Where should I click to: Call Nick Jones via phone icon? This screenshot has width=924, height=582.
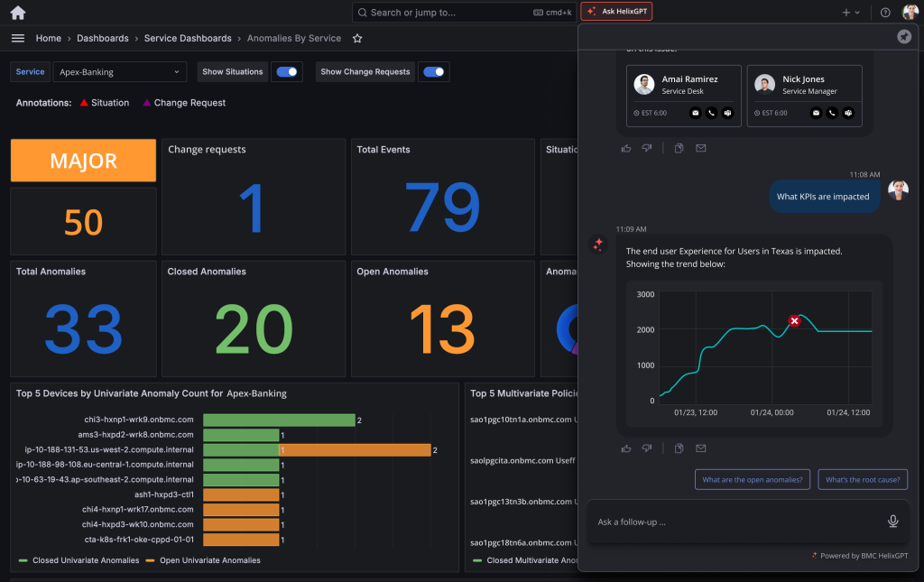pos(832,113)
